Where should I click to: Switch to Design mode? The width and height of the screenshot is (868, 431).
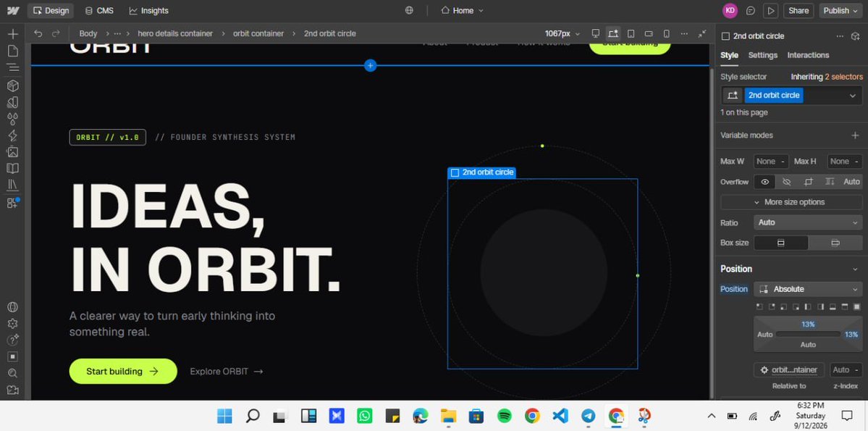pos(51,11)
